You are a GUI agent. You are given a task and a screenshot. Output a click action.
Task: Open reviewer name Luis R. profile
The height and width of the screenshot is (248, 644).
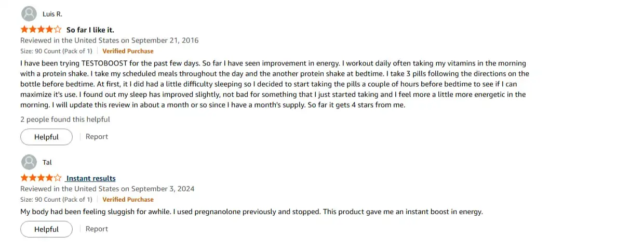coord(52,15)
